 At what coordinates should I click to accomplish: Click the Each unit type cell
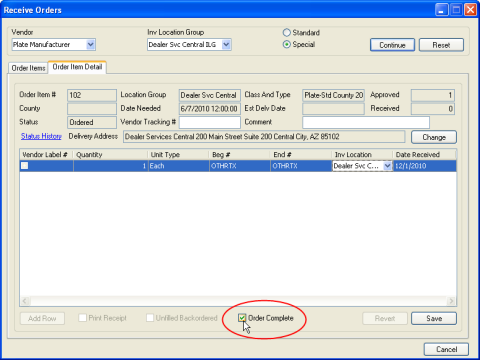tap(178, 166)
